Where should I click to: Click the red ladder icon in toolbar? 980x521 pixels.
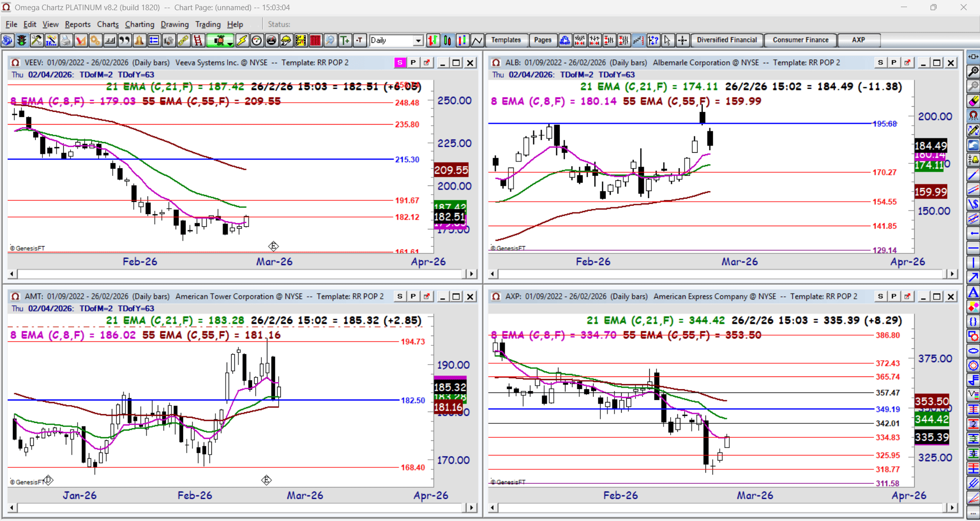click(x=198, y=40)
